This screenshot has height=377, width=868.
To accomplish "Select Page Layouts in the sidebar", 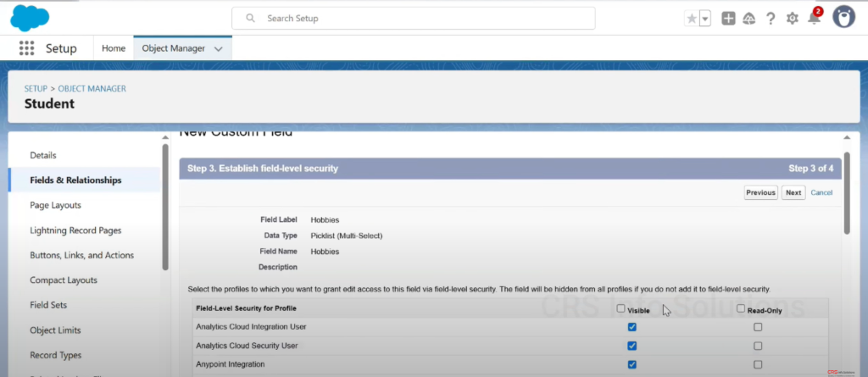I will tap(55, 205).
